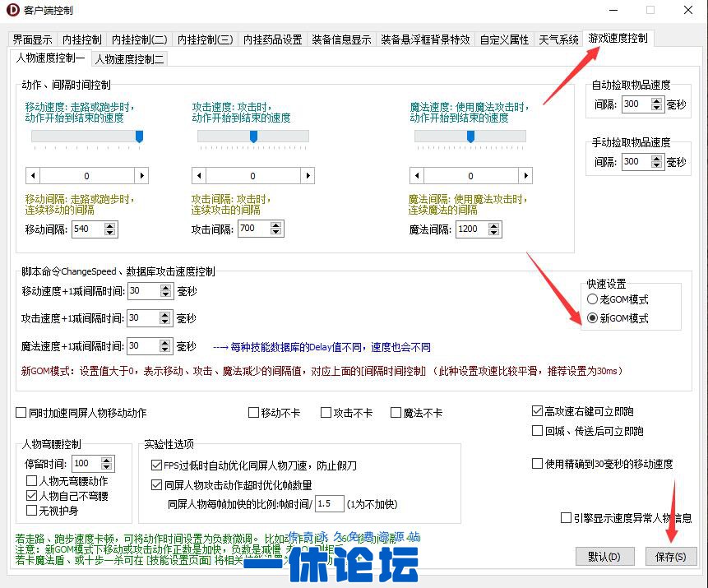Screen dimensions: 708x588
Task: Open 装备信息显示 tab
Action: tap(341, 39)
